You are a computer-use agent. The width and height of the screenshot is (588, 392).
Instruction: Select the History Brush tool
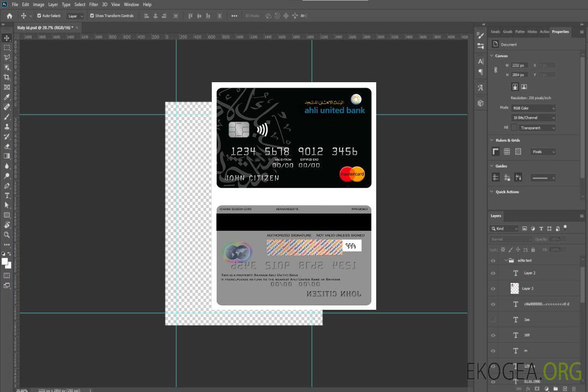pyautogui.click(x=7, y=137)
